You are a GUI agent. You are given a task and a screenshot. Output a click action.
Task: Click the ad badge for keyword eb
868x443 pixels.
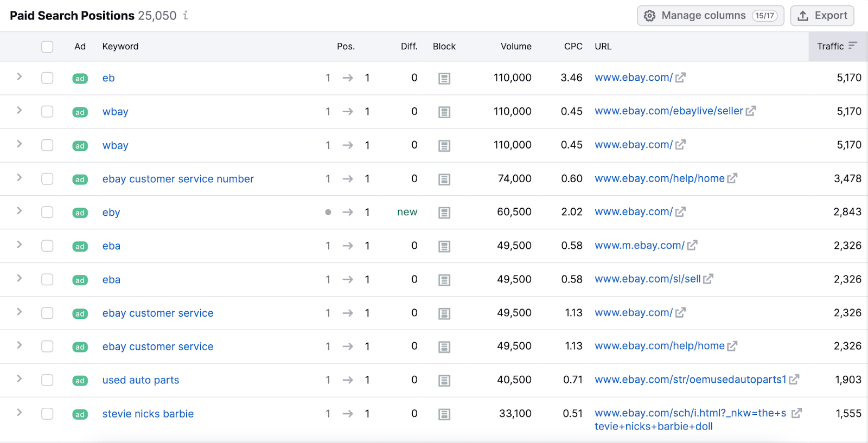click(x=80, y=79)
